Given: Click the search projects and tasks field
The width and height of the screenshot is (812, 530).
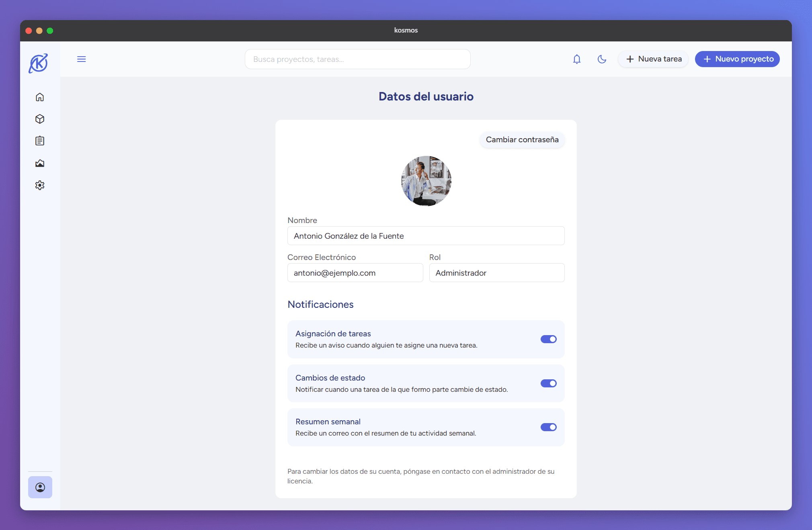Looking at the screenshot, I should [357, 59].
